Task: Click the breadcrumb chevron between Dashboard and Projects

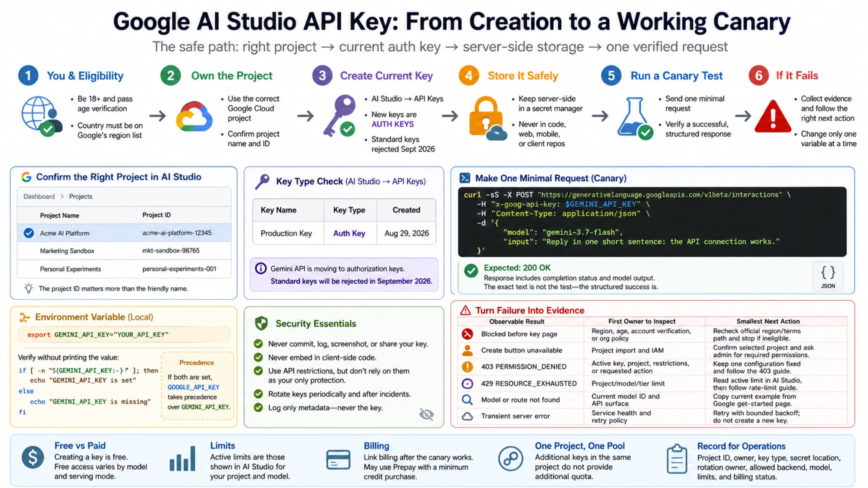Action: [62, 197]
